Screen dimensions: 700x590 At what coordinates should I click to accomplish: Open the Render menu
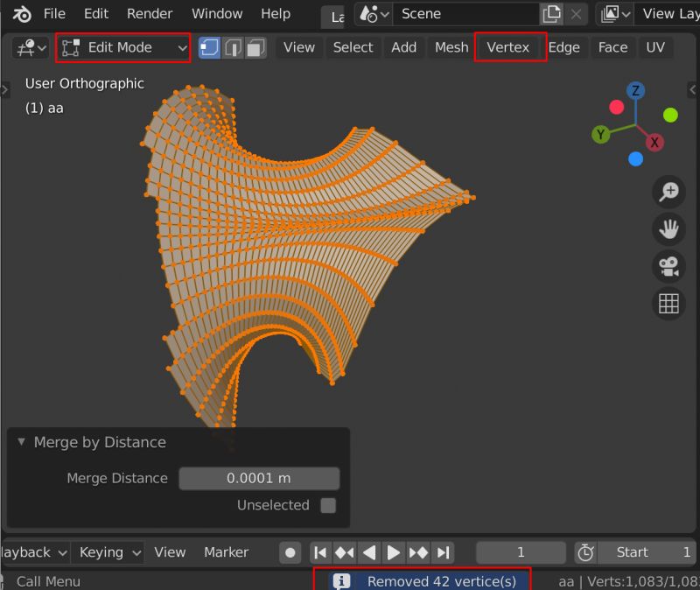[149, 14]
